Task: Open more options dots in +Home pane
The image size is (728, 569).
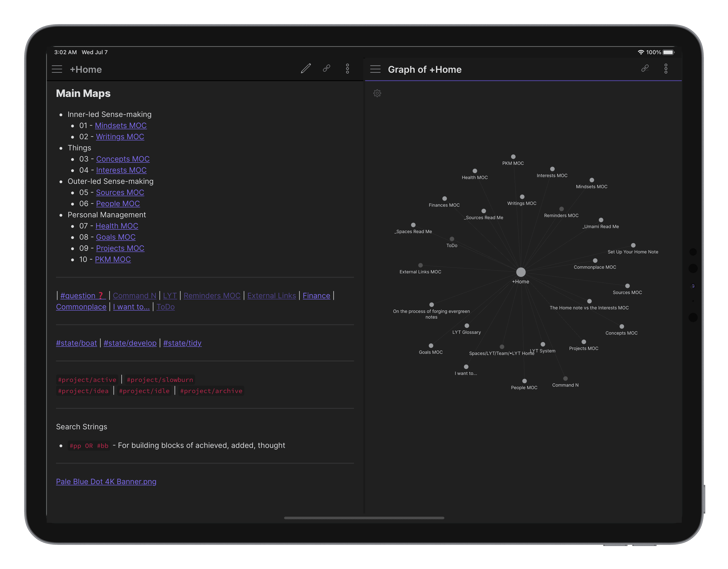Action: (347, 69)
